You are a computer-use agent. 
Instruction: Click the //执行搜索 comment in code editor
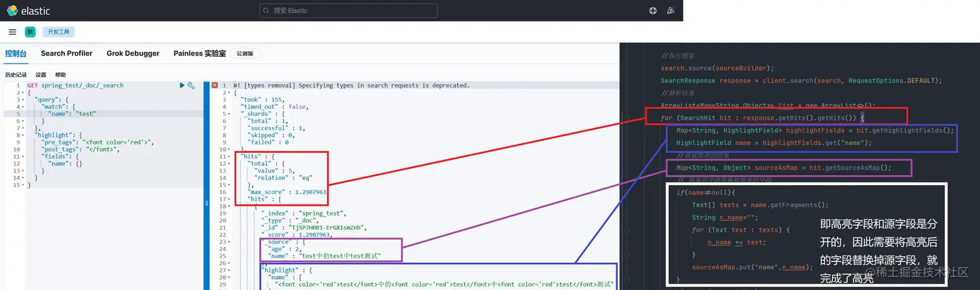pyautogui.click(x=677, y=56)
